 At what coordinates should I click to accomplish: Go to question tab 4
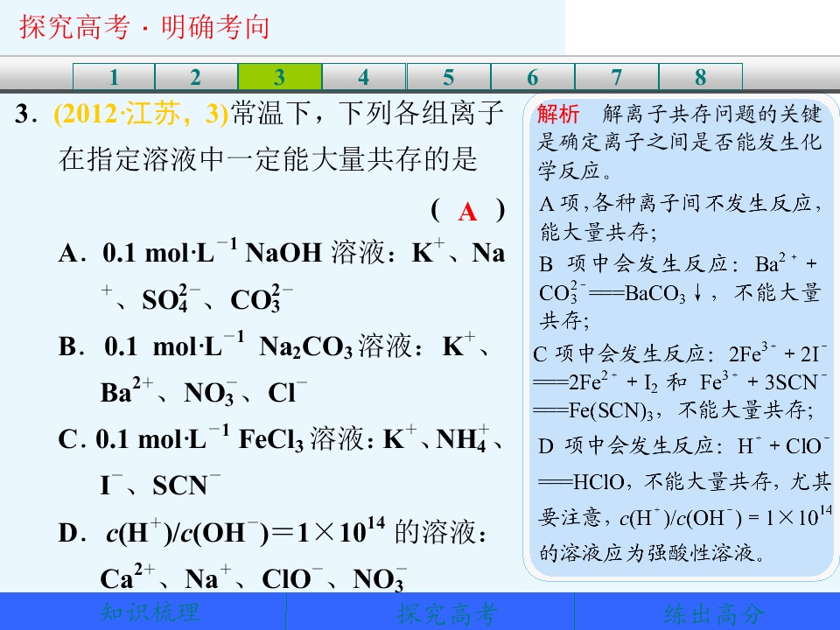click(x=364, y=77)
